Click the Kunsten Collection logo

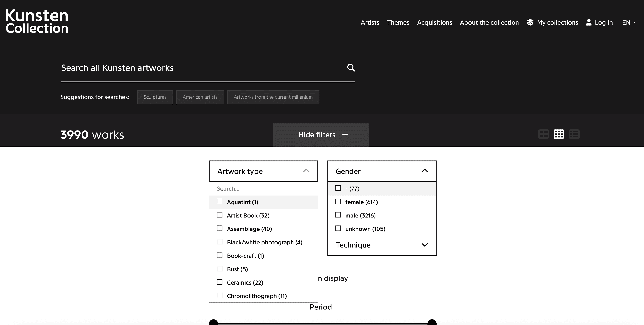(37, 21)
